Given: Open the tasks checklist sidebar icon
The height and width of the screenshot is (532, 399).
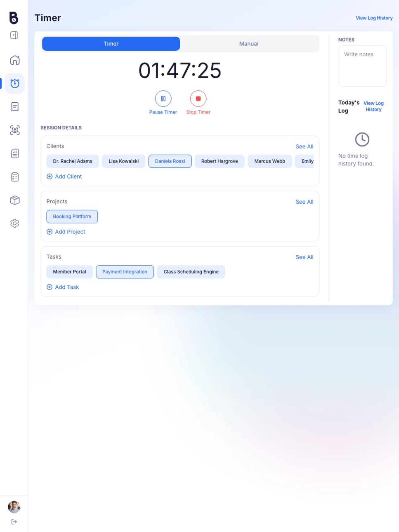Looking at the screenshot, I should click(x=15, y=177).
